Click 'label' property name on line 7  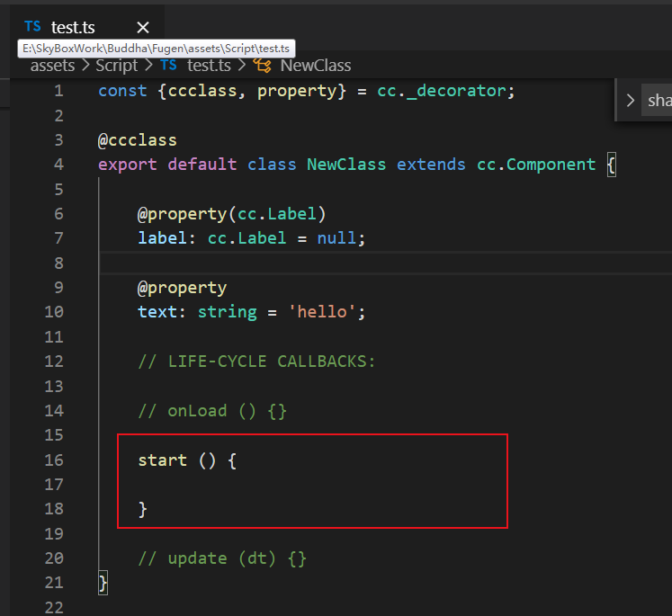pos(163,238)
